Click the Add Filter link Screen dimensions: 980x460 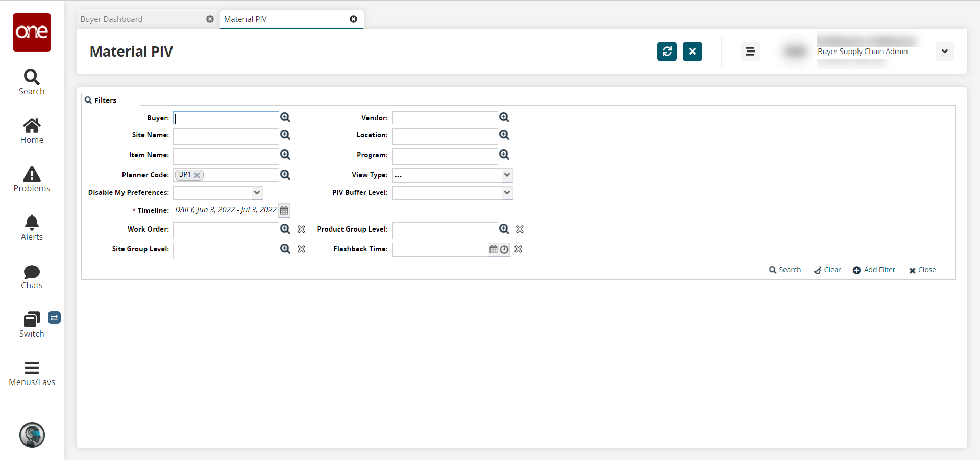879,270
